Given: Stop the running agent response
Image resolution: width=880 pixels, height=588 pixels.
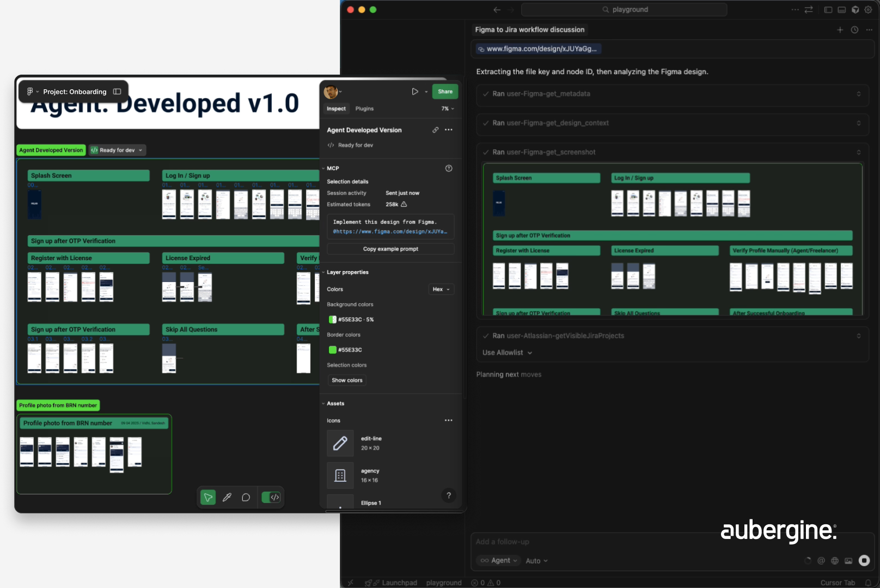Looking at the screenshot, I should (x=864, y=561).
